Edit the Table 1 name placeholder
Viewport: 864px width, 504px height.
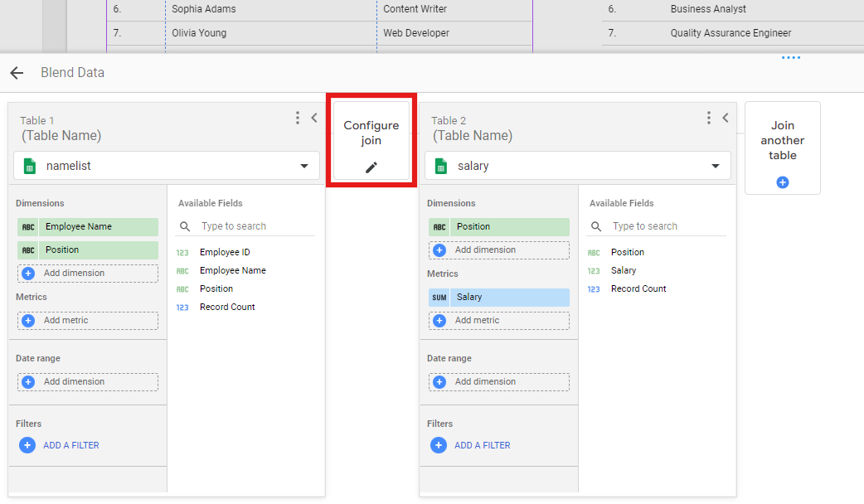coord(61,136)
